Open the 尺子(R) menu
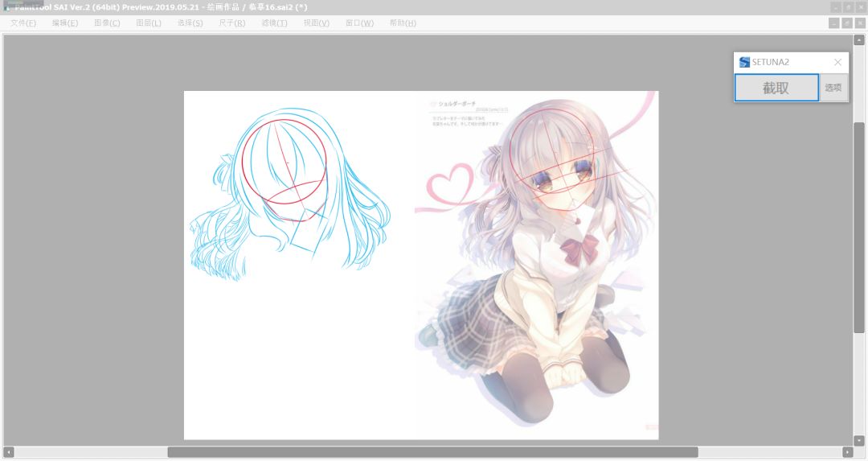This screenshot has width=868, height=461. click(x=232, y=23)
